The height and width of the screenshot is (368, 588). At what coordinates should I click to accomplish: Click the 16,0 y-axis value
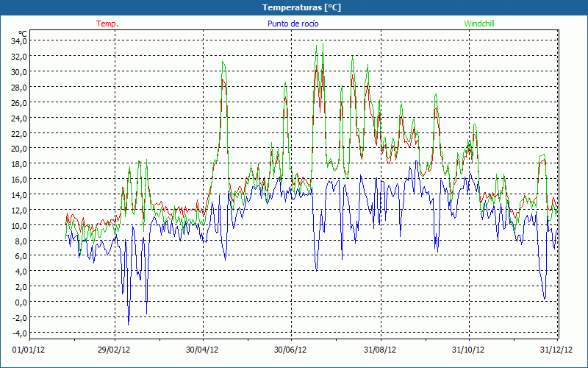(18, 179)
